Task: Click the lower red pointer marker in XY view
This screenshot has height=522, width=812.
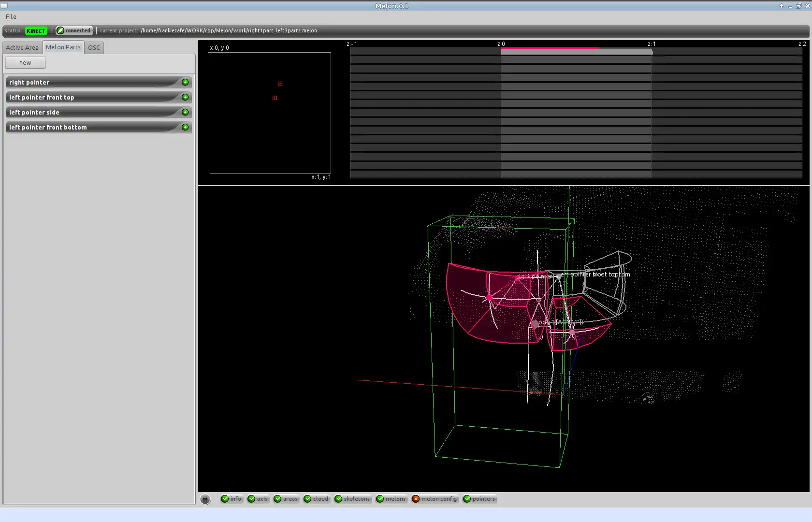Action: tap(275, 98)
